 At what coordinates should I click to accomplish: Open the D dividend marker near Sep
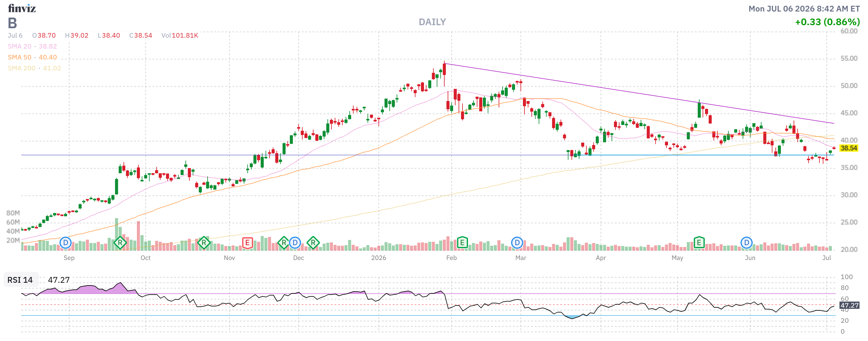(65, 243)
